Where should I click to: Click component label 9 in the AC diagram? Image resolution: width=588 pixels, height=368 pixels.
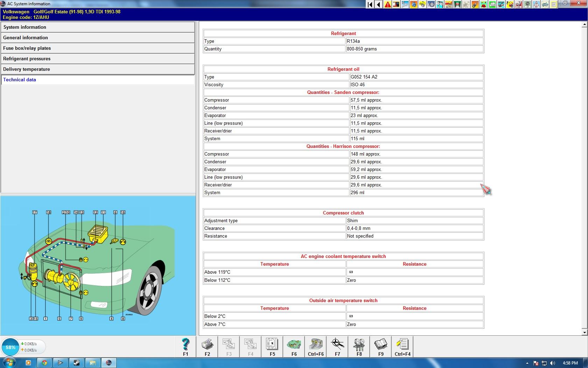point(81,319)
